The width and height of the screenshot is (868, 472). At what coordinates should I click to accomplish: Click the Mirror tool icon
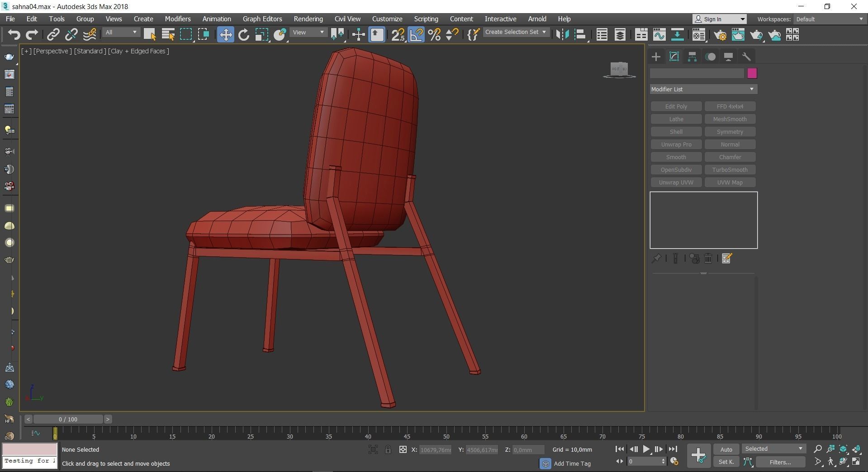562,35
